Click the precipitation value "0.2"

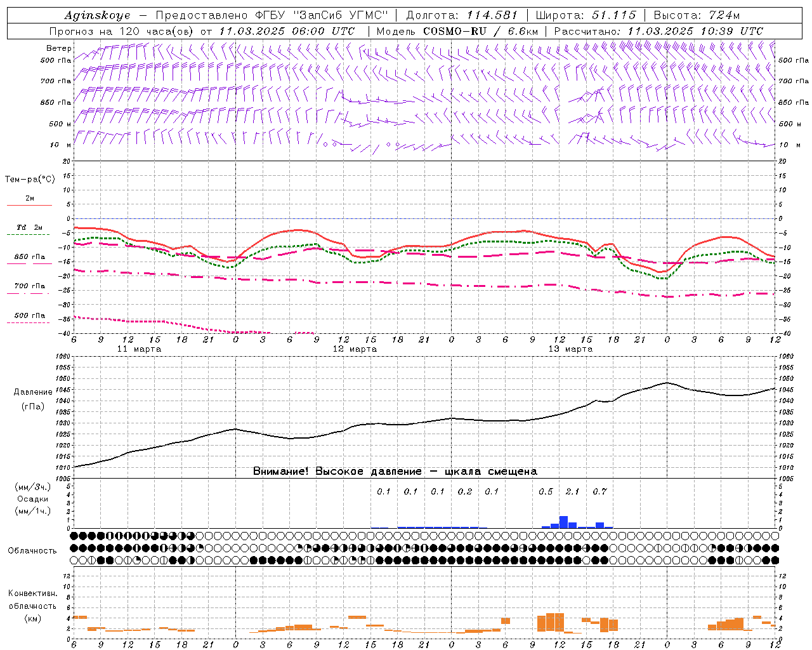tap(465, 491)
